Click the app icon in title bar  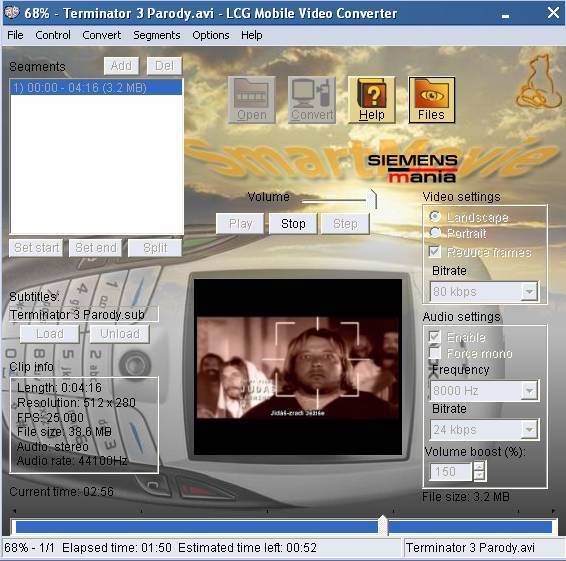[12, 13]
